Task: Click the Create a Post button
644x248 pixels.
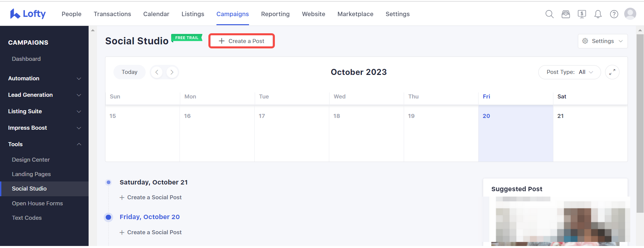Action: (242, 41)
